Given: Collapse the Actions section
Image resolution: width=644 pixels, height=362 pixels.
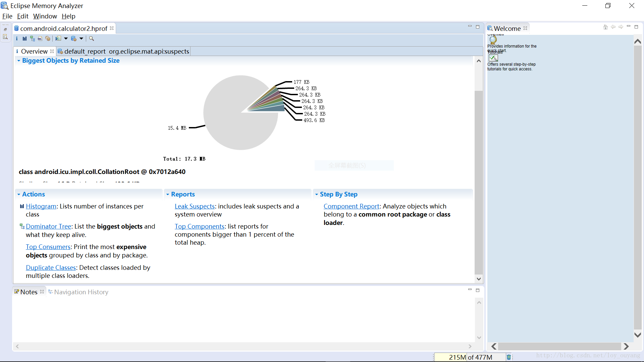Looking at the screenshot, I should click(19, 194).
